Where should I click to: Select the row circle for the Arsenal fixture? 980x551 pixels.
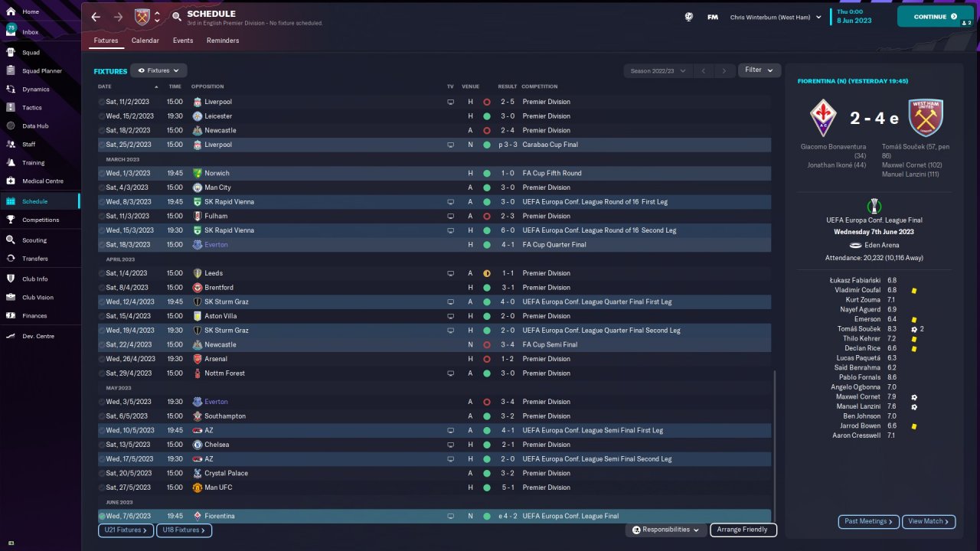click(102, 359)
